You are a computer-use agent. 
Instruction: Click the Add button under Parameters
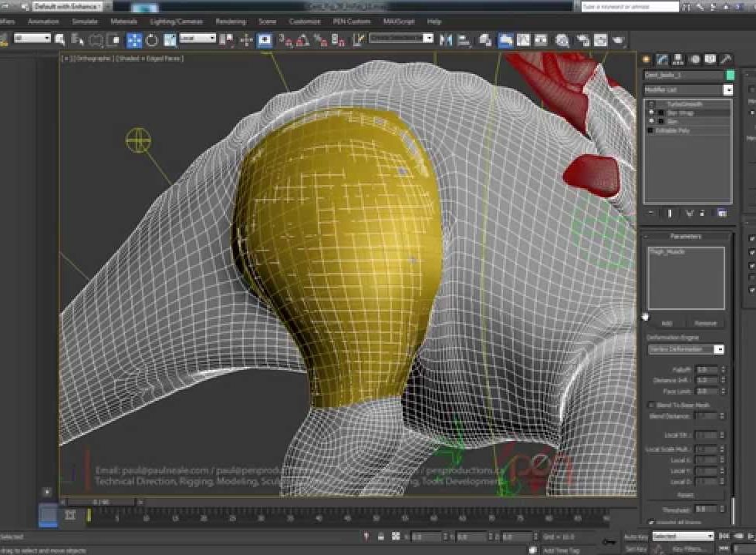coord(667,323)
